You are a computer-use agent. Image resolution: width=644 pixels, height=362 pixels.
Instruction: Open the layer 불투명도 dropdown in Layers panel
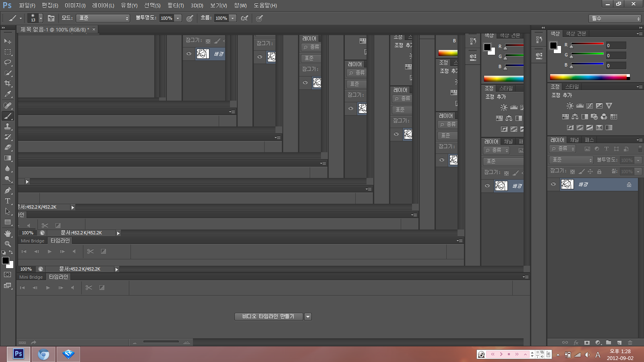pyautogui.click(x=638, y=160)
